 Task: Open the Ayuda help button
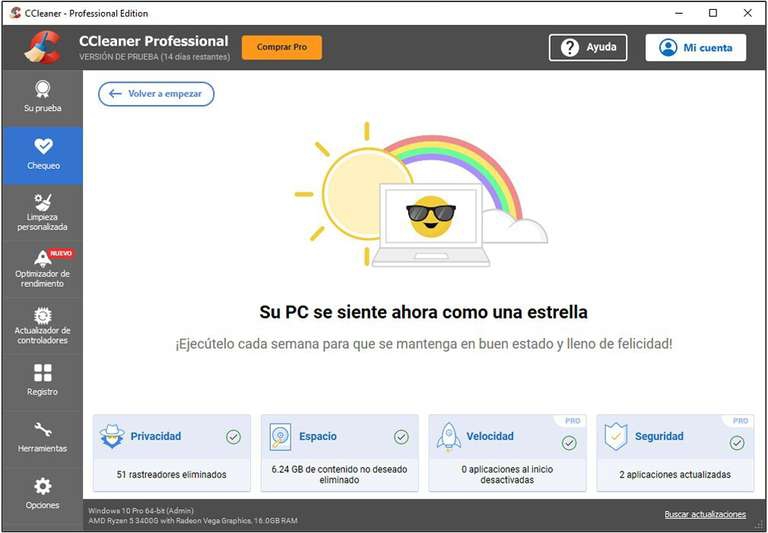(x=588, y=48)
